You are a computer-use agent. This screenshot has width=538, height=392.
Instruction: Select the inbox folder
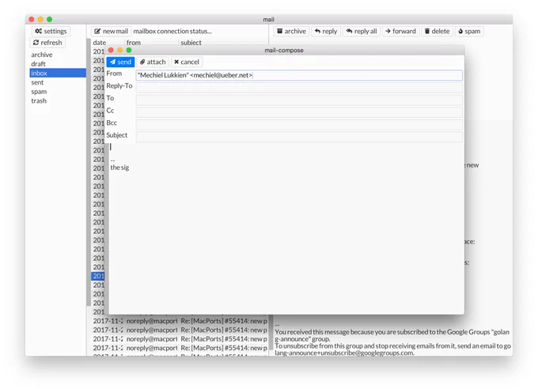tap(58, 73)
